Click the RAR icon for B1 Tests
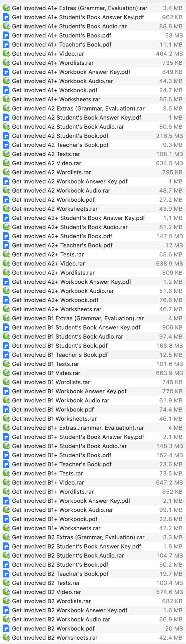 6,364
